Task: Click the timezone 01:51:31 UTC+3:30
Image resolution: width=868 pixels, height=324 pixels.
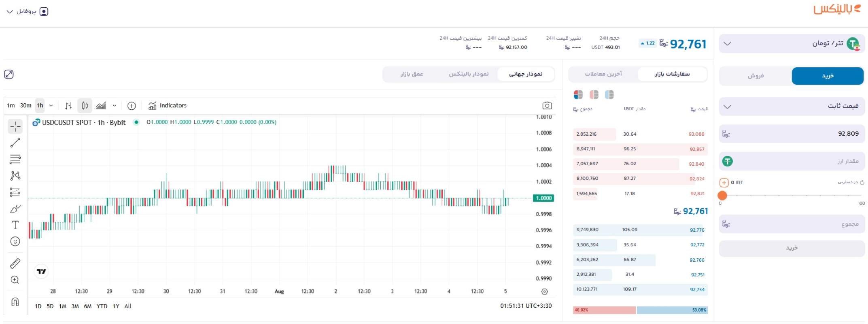Action: pos(526,306)
